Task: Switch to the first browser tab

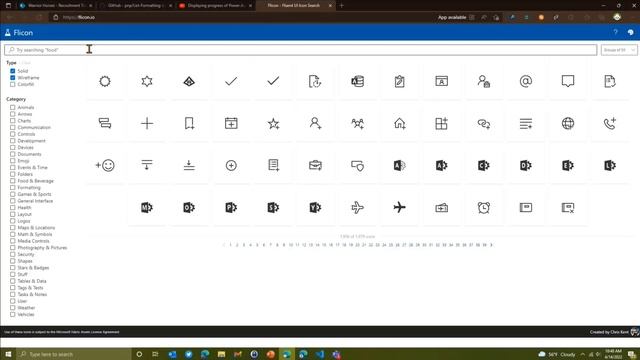Action: 56,6
